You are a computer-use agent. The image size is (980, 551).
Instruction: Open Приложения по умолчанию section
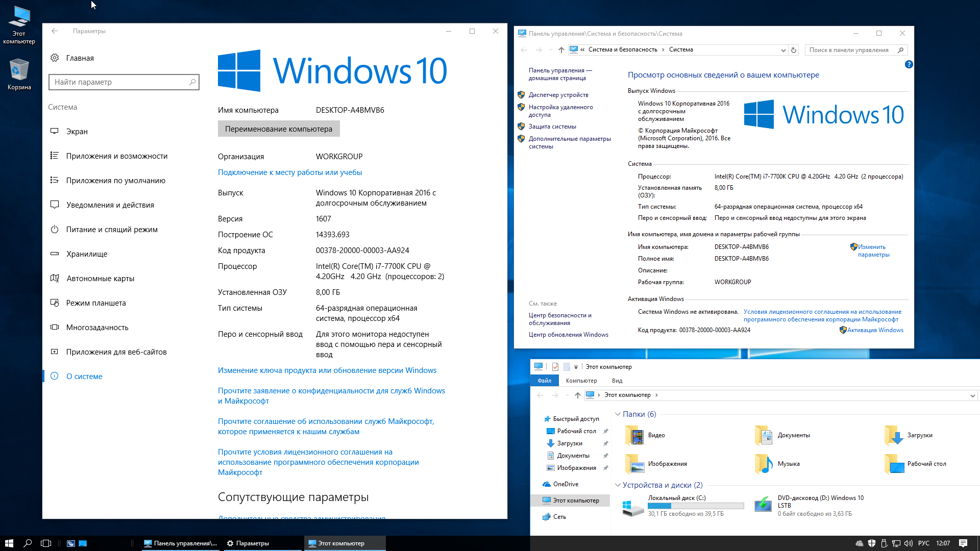[x=108, y=181]
